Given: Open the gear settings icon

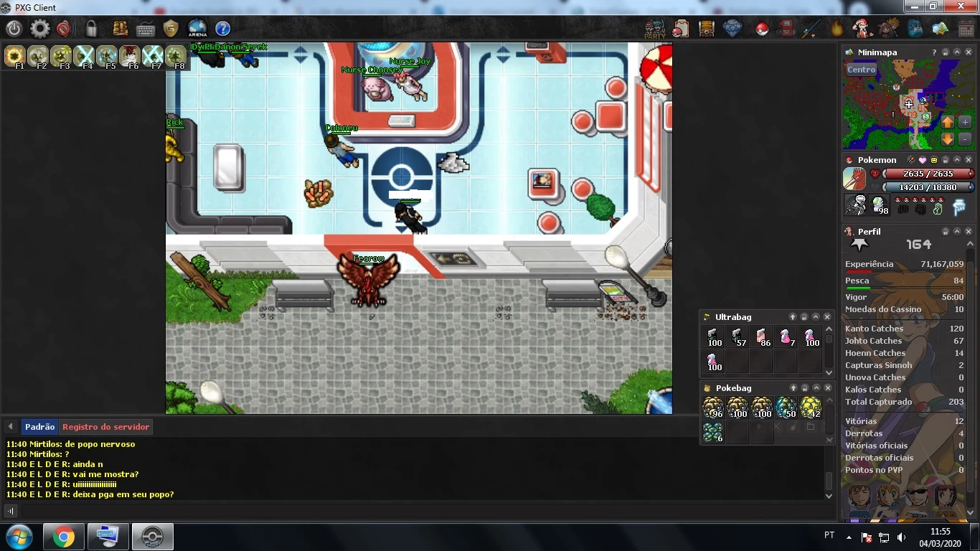Looking at the screenshot, I should 40,29.
